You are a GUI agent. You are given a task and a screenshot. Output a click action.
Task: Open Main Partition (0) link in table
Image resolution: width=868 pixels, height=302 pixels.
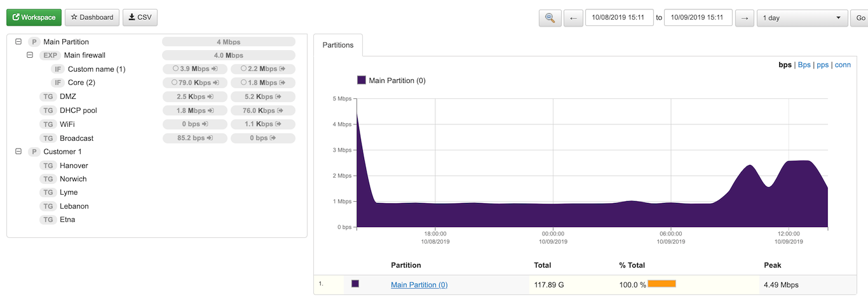[419, 285]
